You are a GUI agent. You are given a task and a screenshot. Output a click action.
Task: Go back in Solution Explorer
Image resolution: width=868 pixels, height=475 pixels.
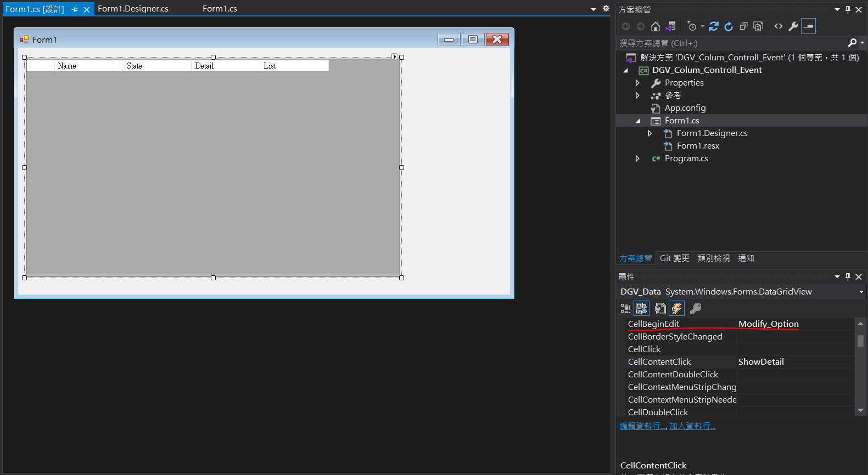tap(626, 26)
